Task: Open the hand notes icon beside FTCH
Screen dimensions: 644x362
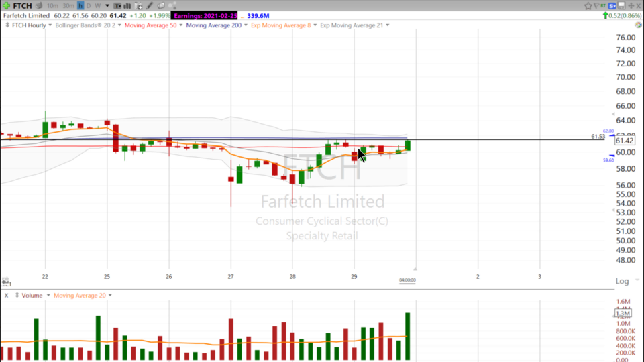Action: (x=39, y=6)
